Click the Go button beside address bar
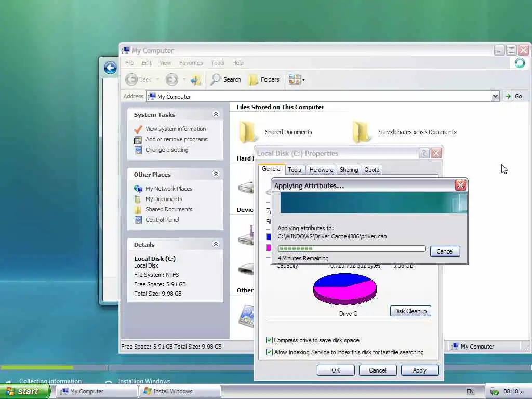The width and height of the screenshot is (532, 399). pos(513,96)
